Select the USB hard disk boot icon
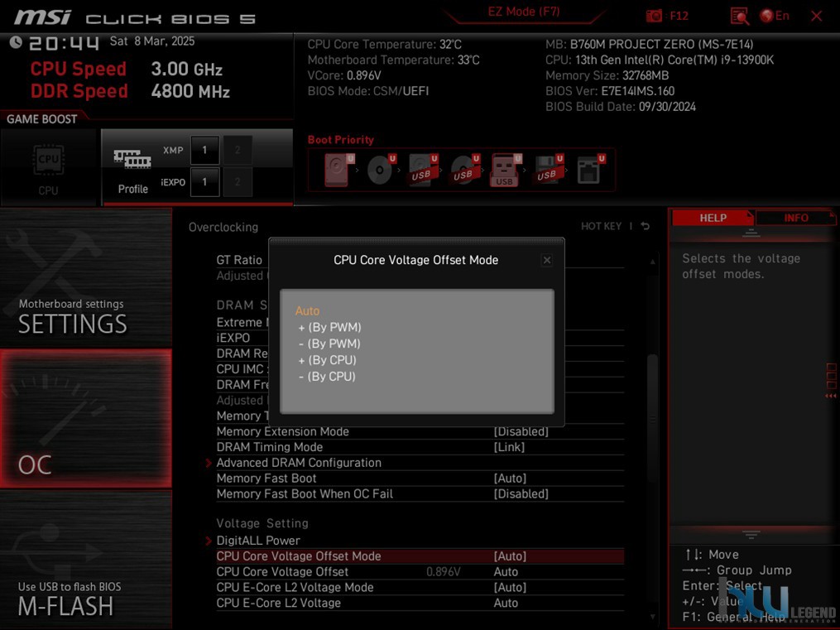 [423, 170]
